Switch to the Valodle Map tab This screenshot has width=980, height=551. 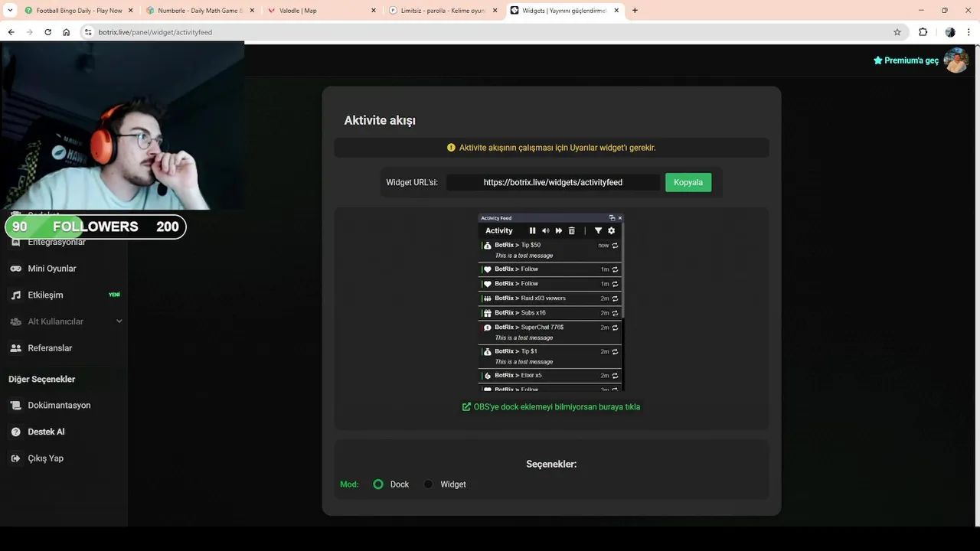point(322,11)
